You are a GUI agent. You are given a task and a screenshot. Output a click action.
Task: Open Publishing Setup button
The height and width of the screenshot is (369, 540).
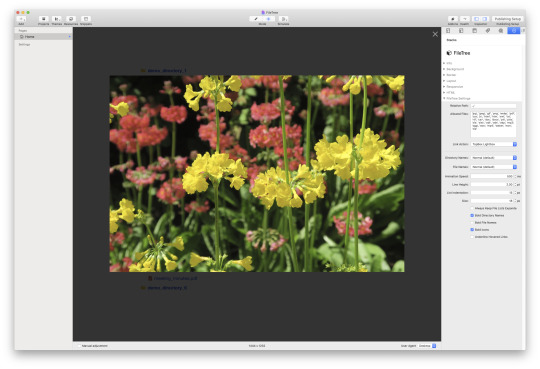pos(508,19)
